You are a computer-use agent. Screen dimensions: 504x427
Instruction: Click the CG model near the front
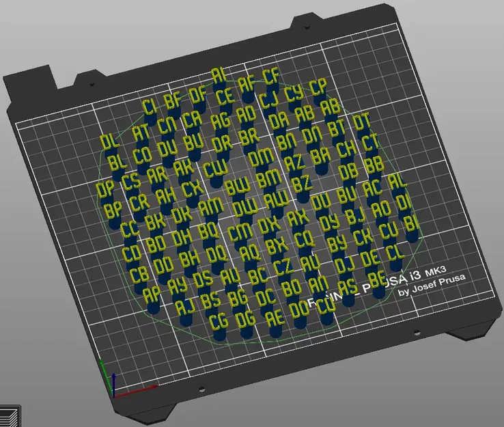click(x=219, y=322)
